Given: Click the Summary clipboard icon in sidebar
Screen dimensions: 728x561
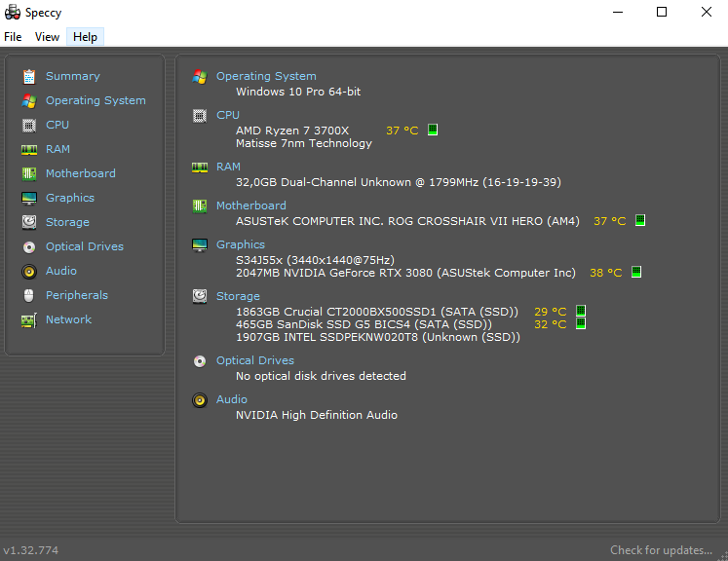Looking at the screenshot, I should point(29,77).
